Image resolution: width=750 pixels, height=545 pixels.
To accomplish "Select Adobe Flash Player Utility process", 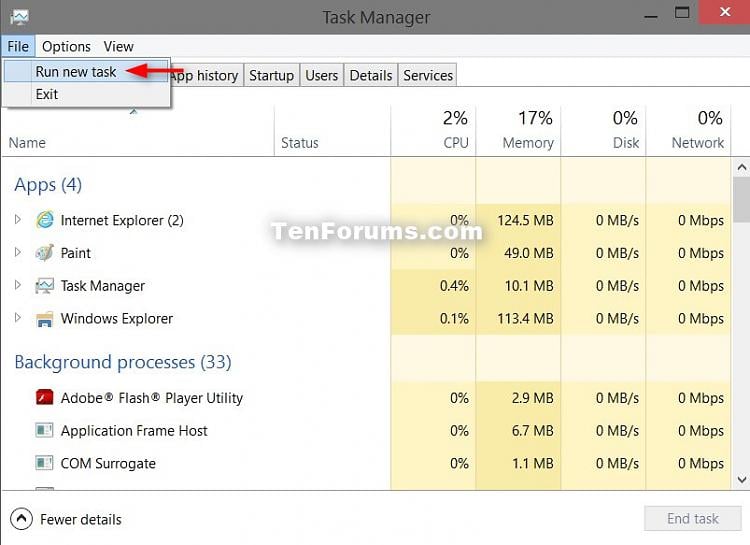I will pos(152,398).
